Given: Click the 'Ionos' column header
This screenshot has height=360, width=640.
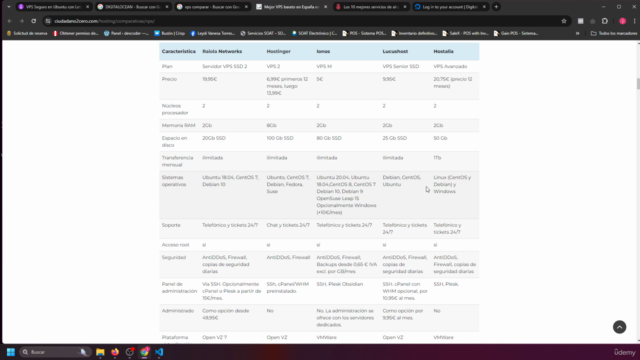Looking at the screenshot, I should (x=323, y=51).
